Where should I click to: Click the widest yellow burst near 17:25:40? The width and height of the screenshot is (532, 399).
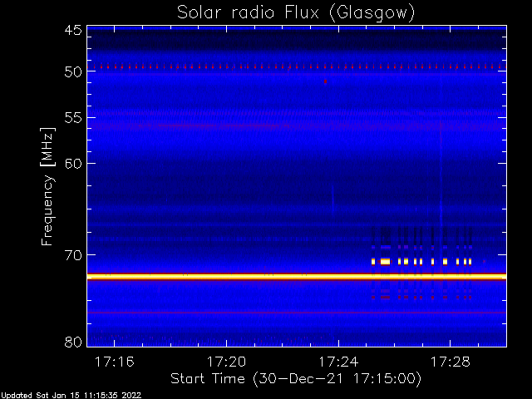click(x=385, y=262)
